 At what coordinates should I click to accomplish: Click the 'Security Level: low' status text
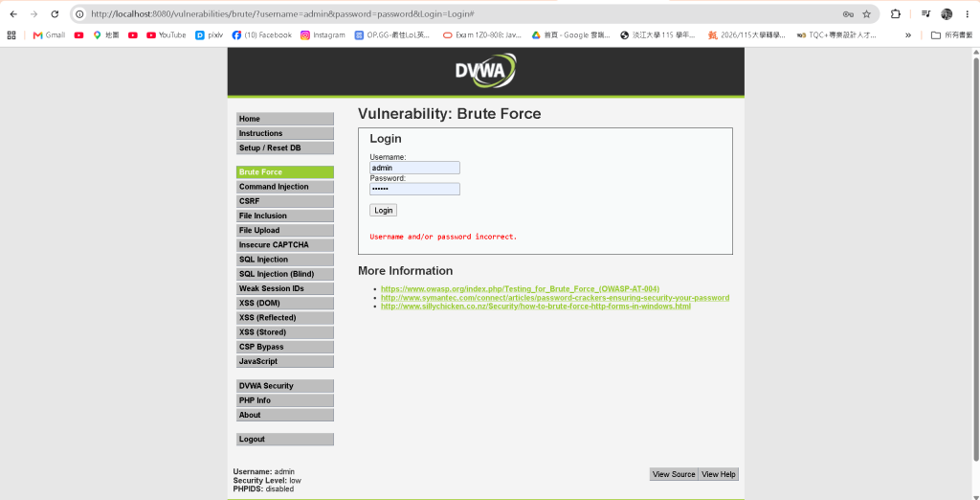(267, 481)
